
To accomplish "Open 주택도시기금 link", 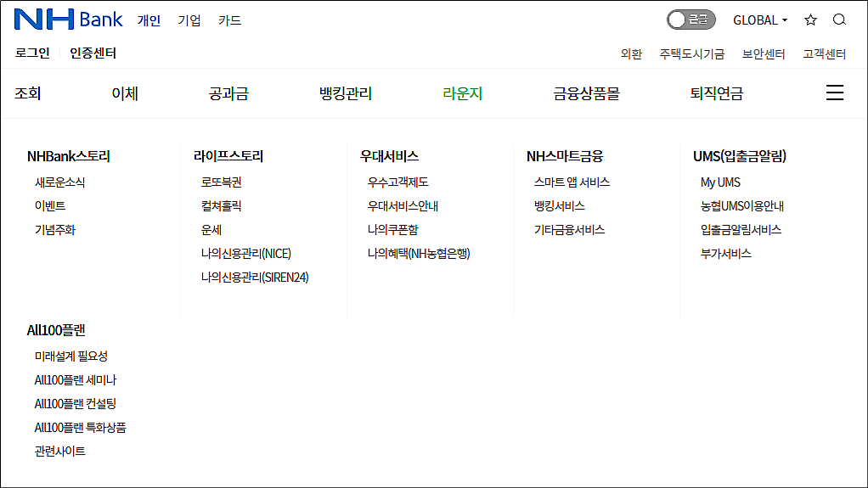I will 692,53.
